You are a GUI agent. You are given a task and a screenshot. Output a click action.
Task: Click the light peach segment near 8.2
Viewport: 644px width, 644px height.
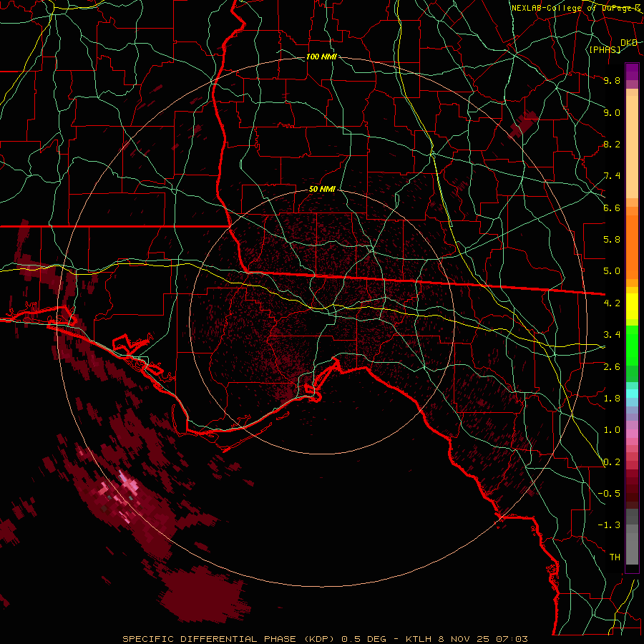click(632, 147)
